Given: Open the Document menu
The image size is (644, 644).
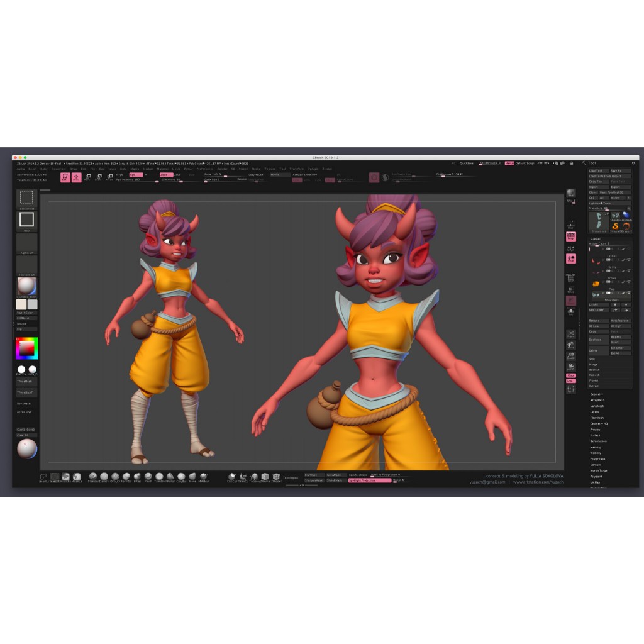Looking at the screenshot, I should tap(58, 169).
